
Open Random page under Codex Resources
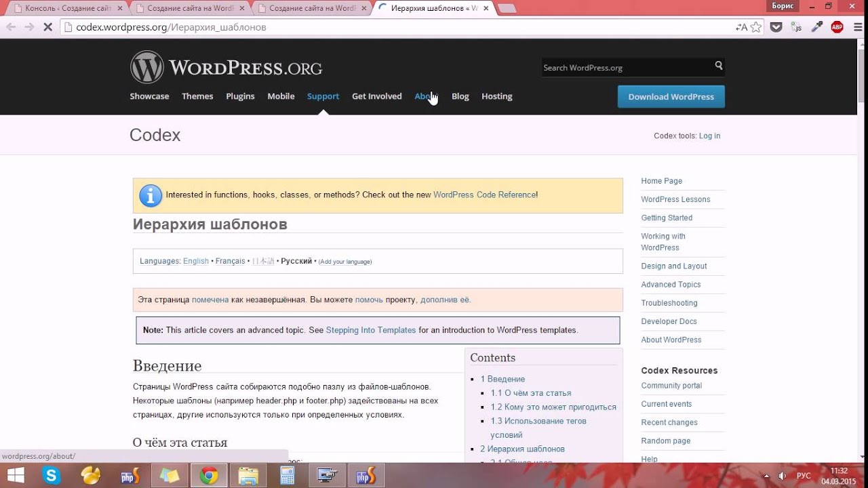pos(666,441)
